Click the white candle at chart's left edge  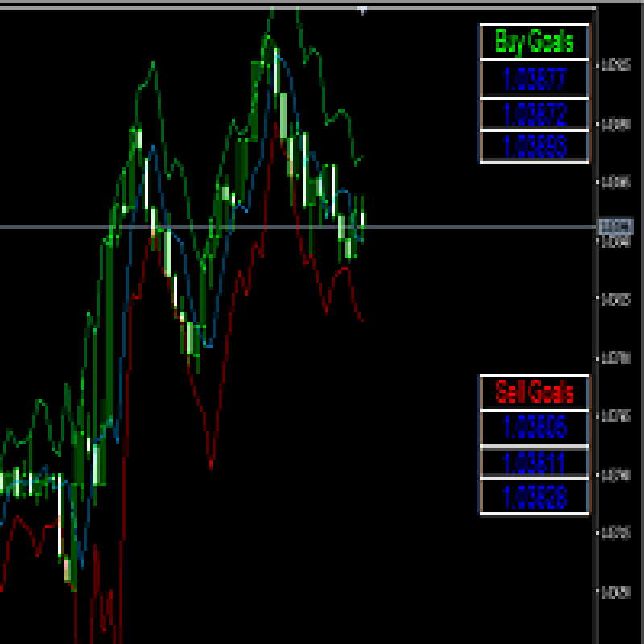2,483
